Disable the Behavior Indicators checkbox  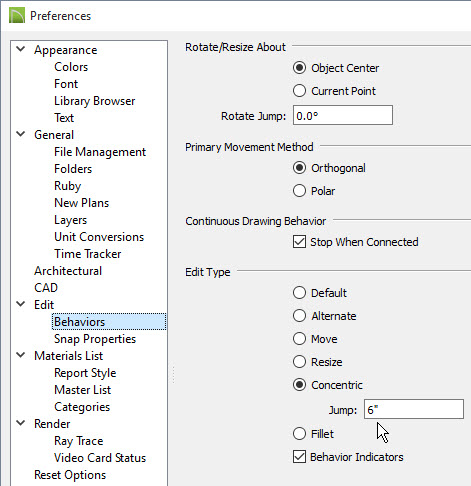[x=299, y=457]
